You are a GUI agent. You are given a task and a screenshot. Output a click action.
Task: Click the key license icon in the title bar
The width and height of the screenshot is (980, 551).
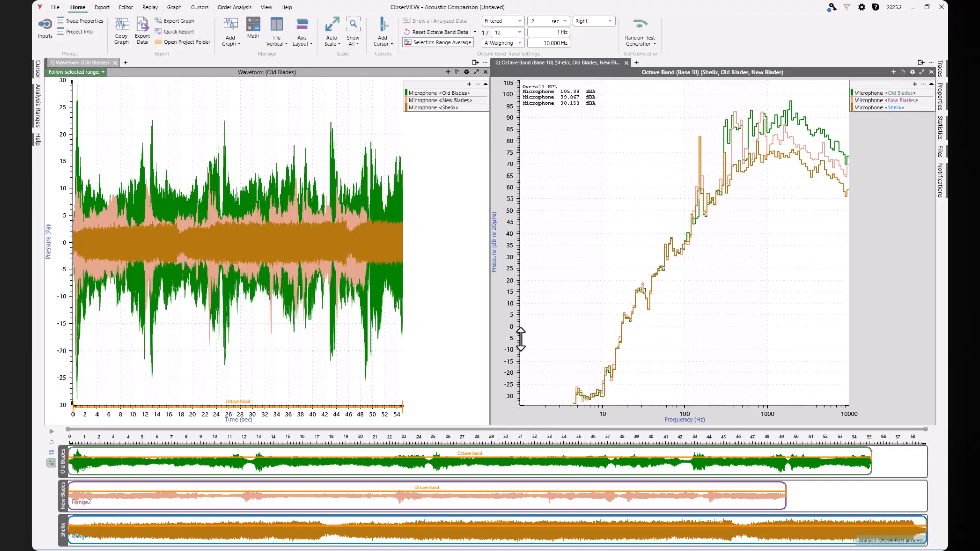point(832,7)
